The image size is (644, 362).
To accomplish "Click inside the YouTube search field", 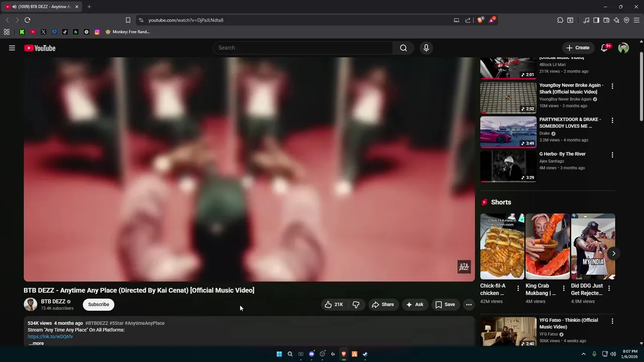I will click(x=303, y=48).
